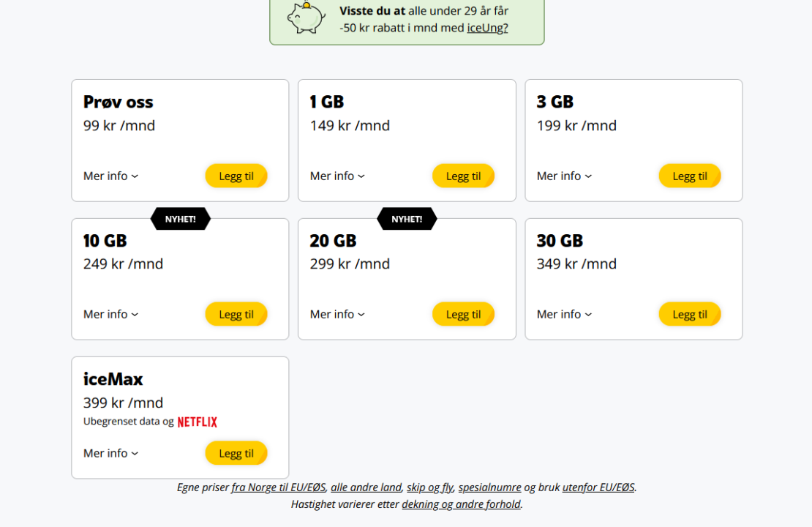The image size is (812, 527).
Task: Open the iceUng discount link
Action: tap(487, 29)
